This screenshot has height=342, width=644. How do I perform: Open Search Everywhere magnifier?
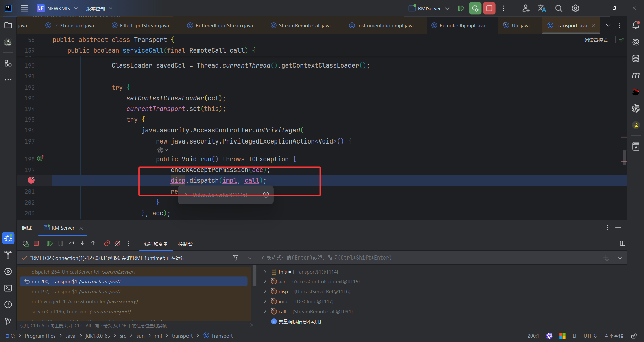pos(559,8)
